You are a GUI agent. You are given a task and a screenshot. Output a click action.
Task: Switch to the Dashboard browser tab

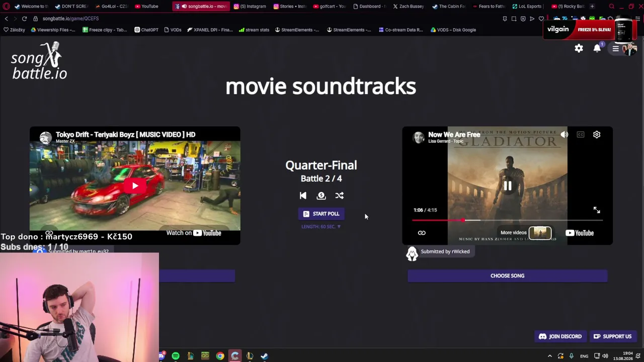(369, 6)
